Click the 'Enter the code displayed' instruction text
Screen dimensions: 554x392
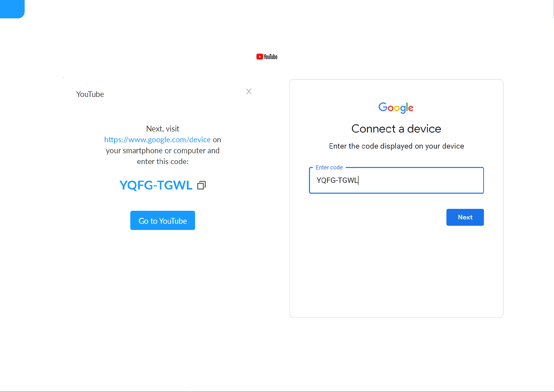[x=396, y=146]
